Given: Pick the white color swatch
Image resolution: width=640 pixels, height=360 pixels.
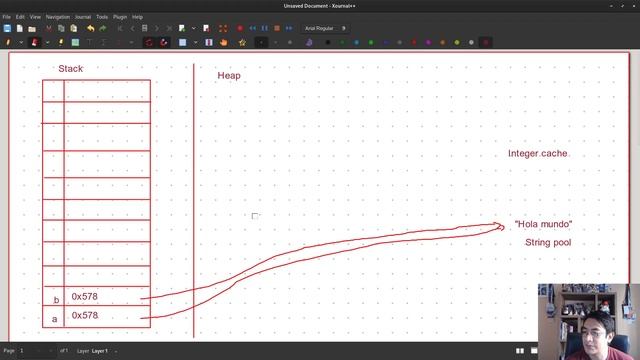Looking at the screenshot, I should (471, 42).
